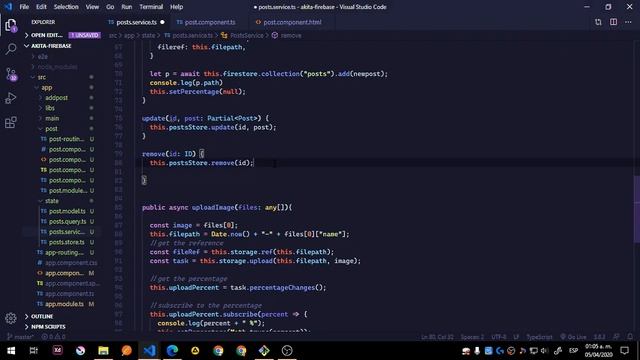Click the Open Changes compare icon
640x360 pixels.
point(598,22)
